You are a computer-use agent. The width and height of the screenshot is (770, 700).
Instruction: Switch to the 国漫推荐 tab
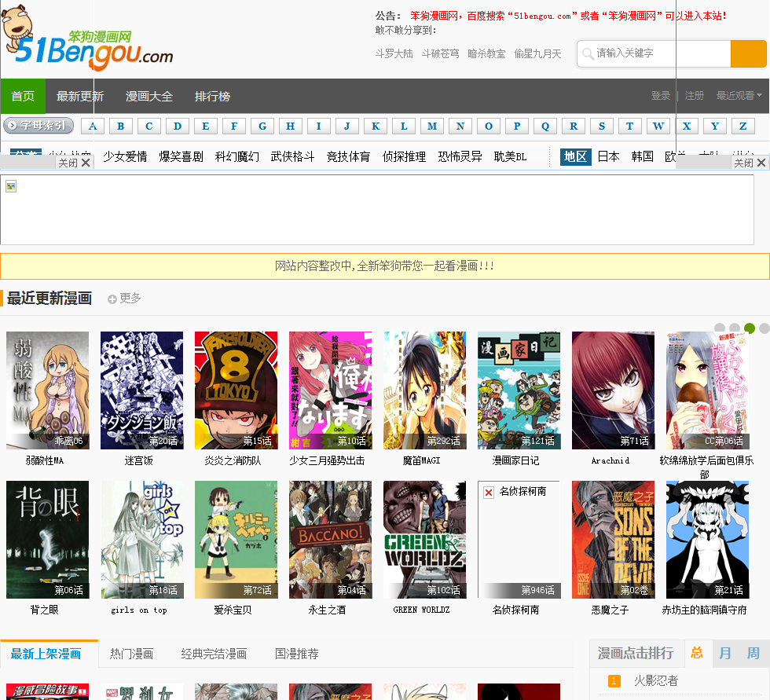[297, 654]
